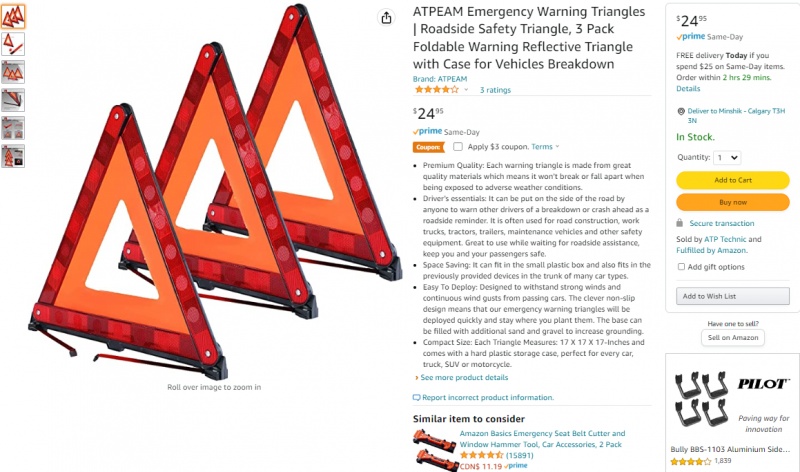Click the Add to Cart button
Viewport: 800px width, 472px height.
pyautogui.click(x=733, y=180)
